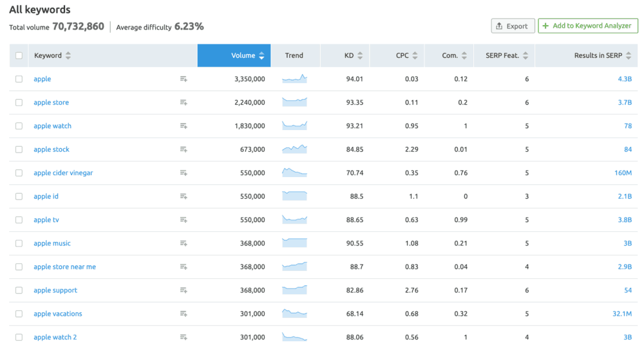Open the apple keyword link

[x=43, y=79]
